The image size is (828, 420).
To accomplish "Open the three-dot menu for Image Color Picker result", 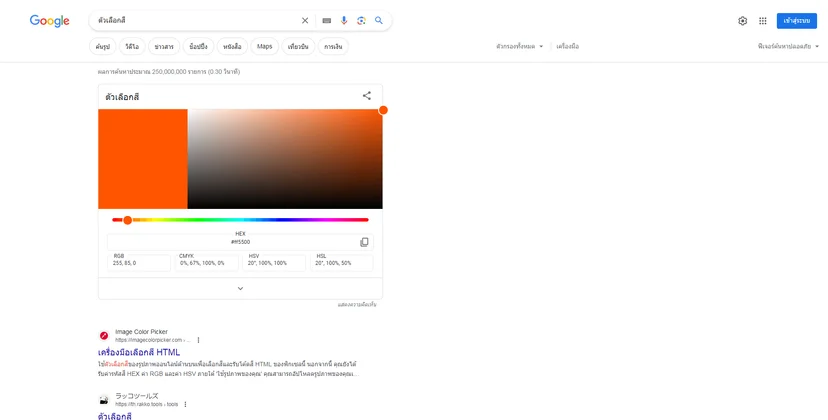I will click(x=199, y=340).
